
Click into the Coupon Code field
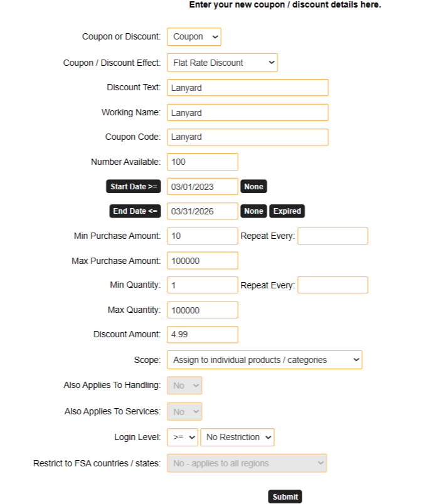(x=247, y=137)
